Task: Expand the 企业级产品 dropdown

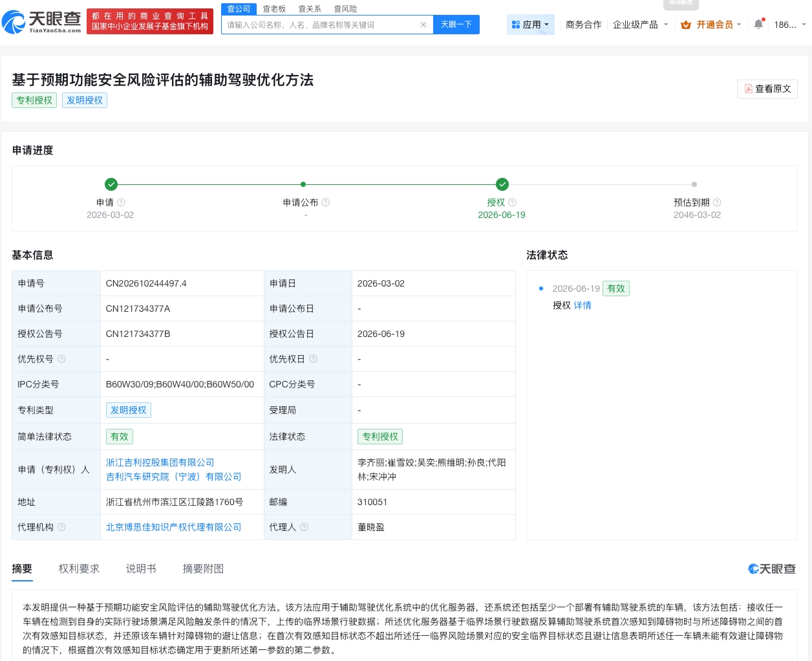Action: 640,25
